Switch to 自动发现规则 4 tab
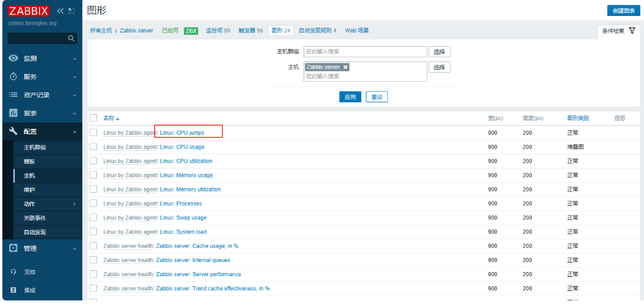 tap(317, 30)
